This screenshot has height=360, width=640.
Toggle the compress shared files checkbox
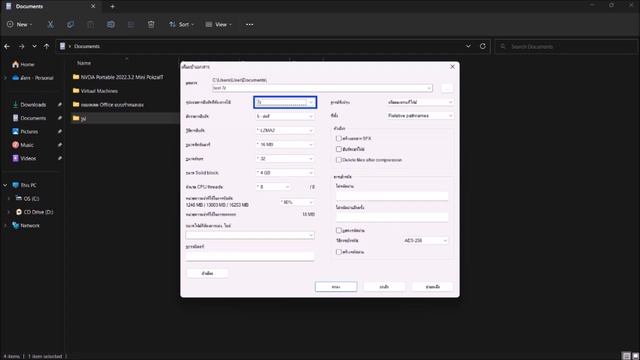click(x=338, y=149)
